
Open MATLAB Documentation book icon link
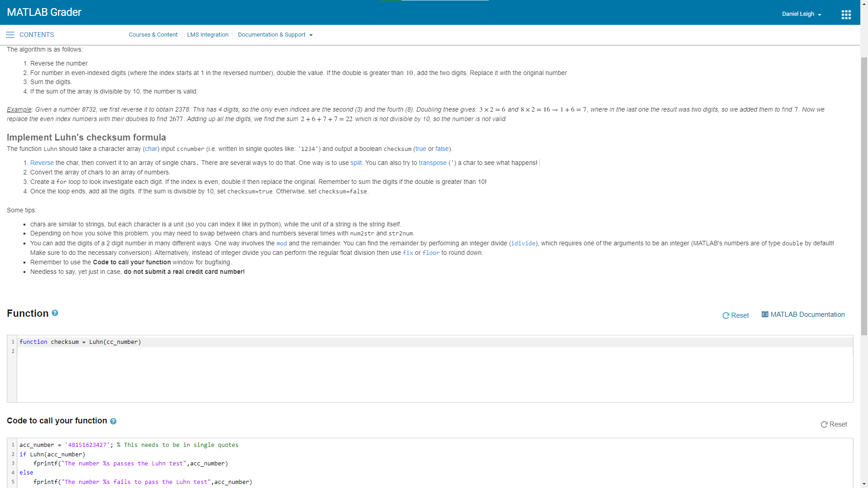(765, 314)
